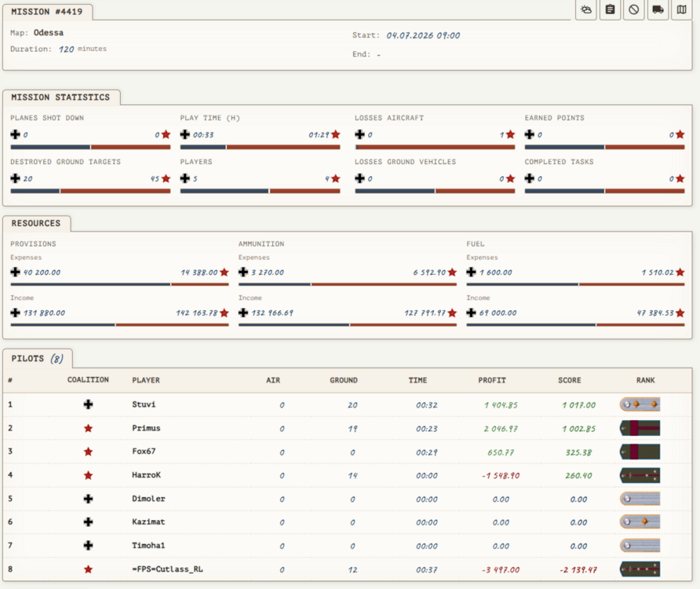
Task: Open player Fox67's profile
Action: coord(144,452)
